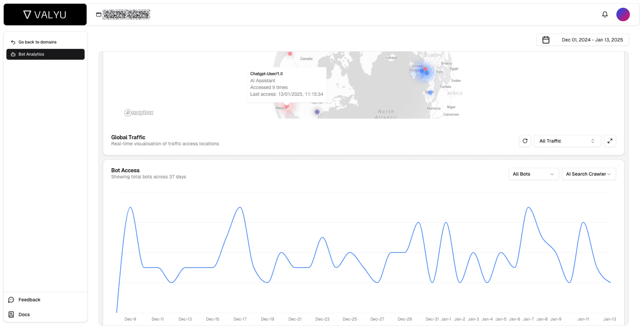The height and width of the screenshot is (331, 644).
Task: Click the calendar icon in date picker
Action: tap(546, 40)
